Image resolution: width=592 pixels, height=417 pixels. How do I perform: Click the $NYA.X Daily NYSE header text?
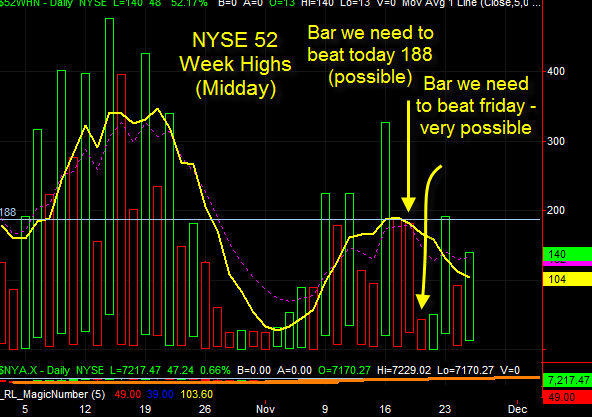(52, 370)
